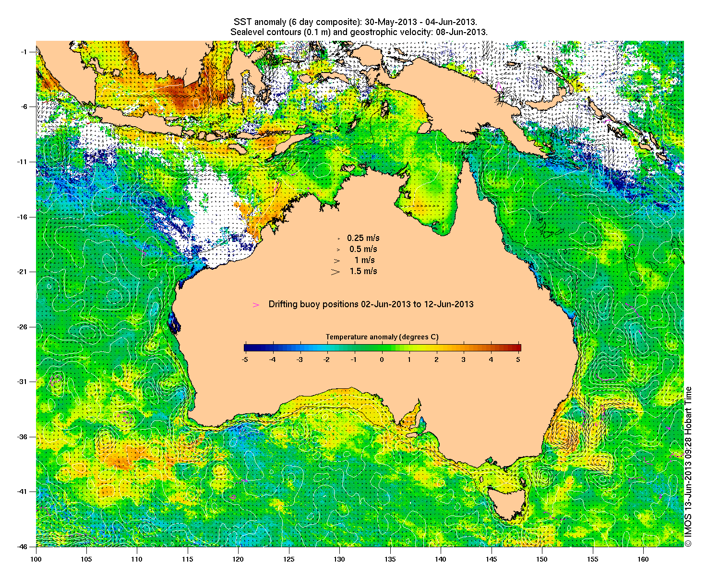Image resolution: width=720 pixels, height=588 pixels.
Task: Click the "2" tick on the colour bar
Action: pos(436,359)
